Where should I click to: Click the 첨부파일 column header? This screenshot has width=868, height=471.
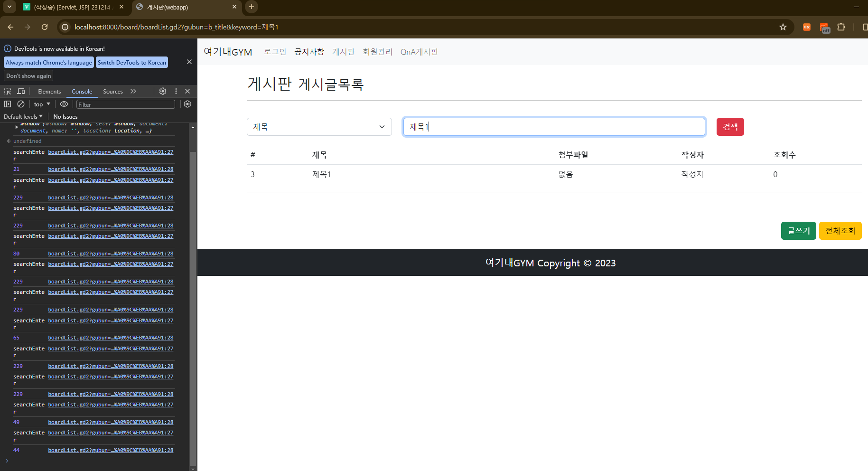(573, 155)
